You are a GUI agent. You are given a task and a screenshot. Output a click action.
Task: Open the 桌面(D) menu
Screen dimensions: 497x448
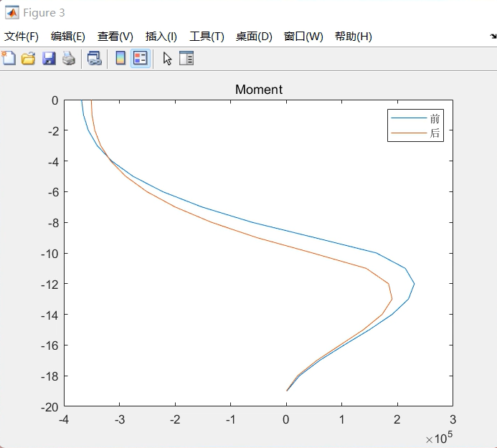point(254,37)
